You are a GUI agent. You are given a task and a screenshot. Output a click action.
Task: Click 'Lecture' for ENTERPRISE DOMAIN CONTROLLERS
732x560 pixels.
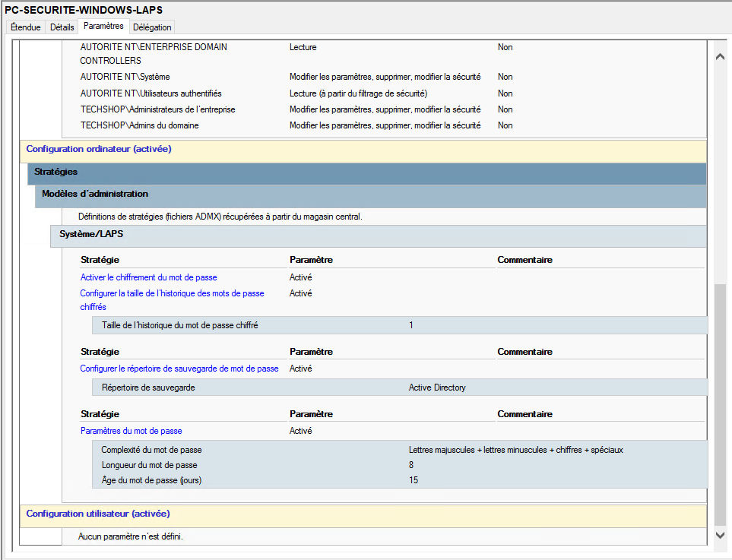pos(303,47)
